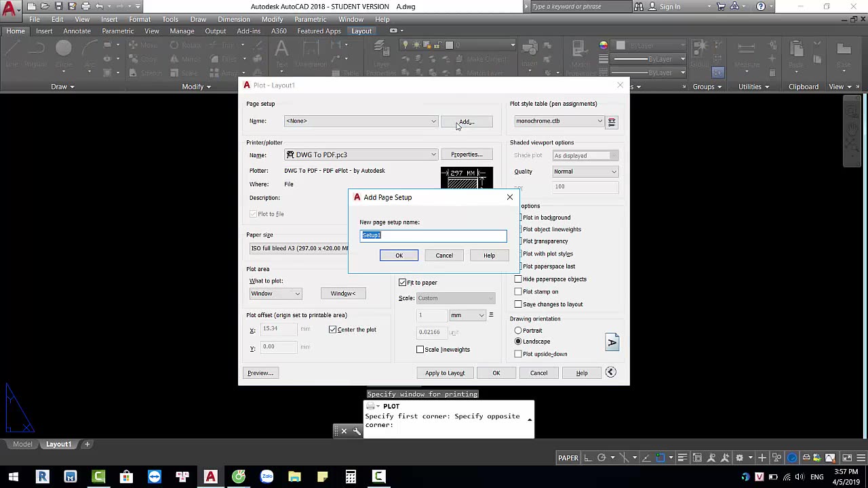
Task: Click the New file icon in quick access toolbar
Action: click(32, 6)
